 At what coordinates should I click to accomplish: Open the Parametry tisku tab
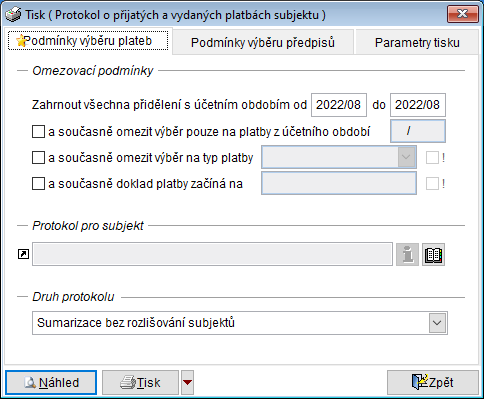coord(417,42)
